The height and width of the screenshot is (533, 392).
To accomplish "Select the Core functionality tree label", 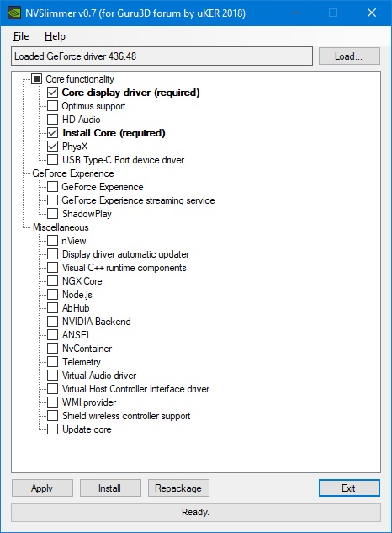I will 80,79.
